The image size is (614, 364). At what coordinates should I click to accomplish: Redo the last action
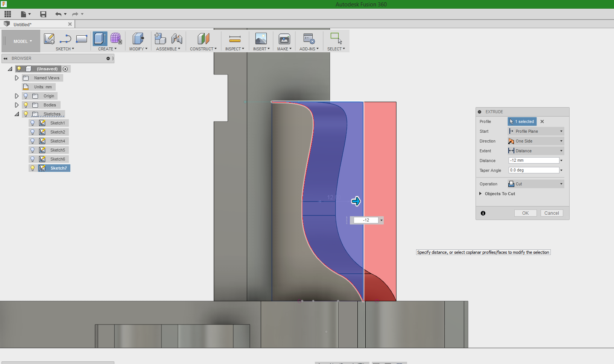[75, 14]
